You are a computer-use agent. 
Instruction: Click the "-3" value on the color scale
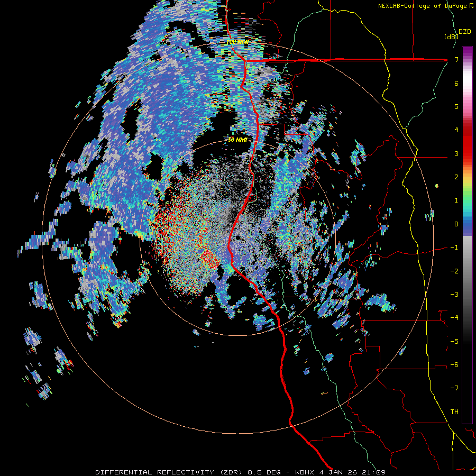pyautogui.click(x=454, y=295)
